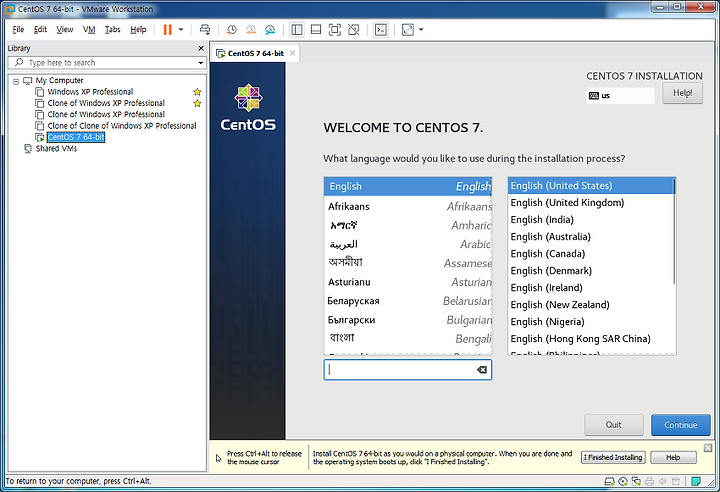This screenshot has height=492, width=720.
Task: Click Send Ctrl+Alt+Del toolbar icon
Action: tap(205, 30)
